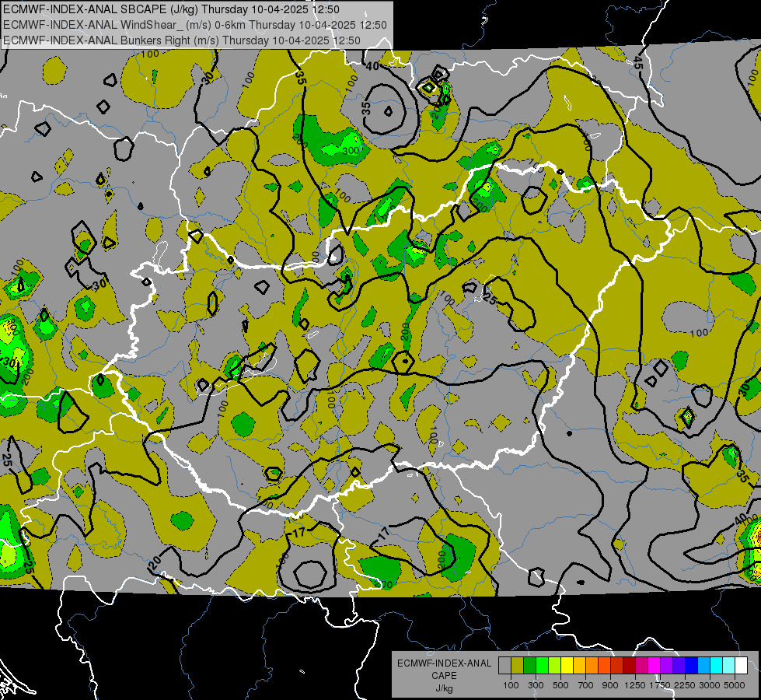The height and width of the screenshot is (700, 761).
Task: Click the CAPE label in the legend
Action: click(x=444, y=675)
